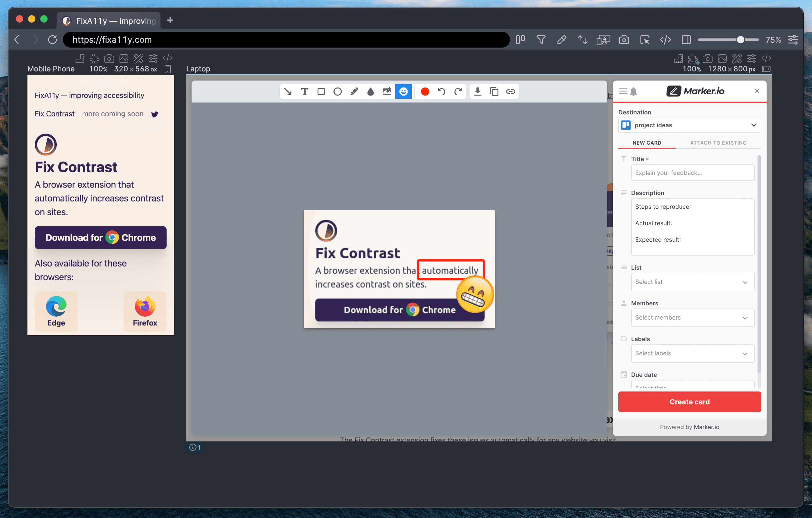Click the link icon in annotation toolbar

tap(511, 92)
